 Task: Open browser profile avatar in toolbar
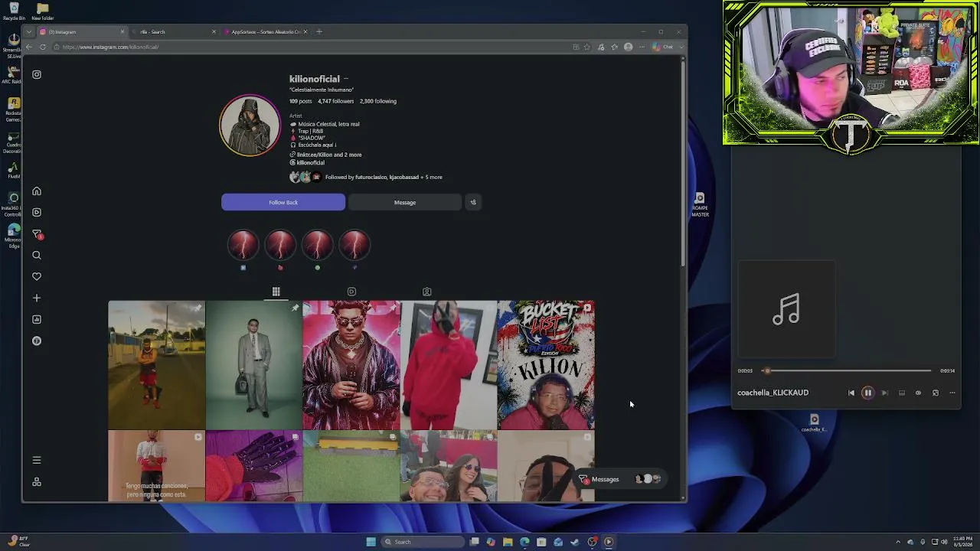[x=629, y=47]
